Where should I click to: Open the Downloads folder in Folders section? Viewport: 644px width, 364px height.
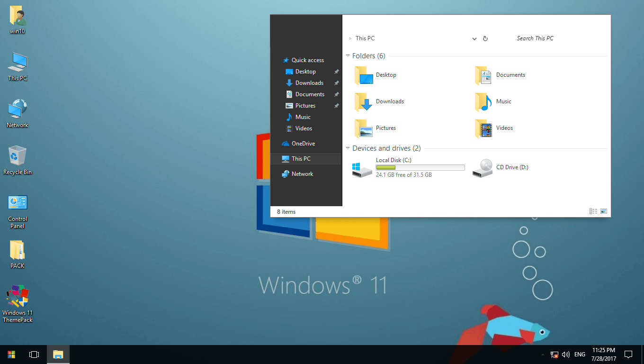coord(379,101)
